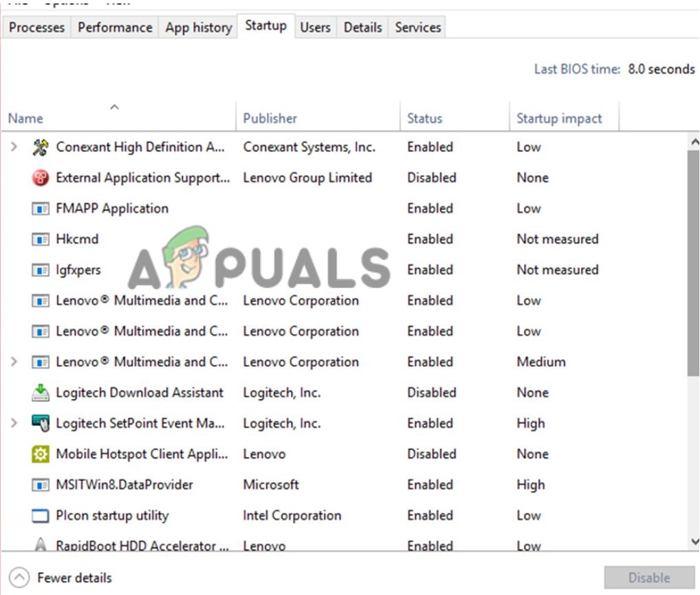700x595 pixels.
Task: Open the Services tab
Action: (x=417, y=27)
